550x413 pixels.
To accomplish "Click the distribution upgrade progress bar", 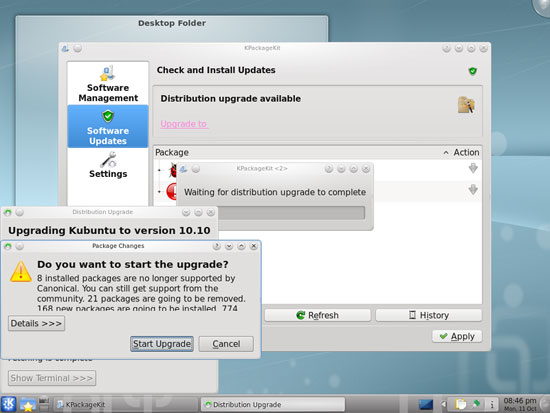I will tap(292, 213).
